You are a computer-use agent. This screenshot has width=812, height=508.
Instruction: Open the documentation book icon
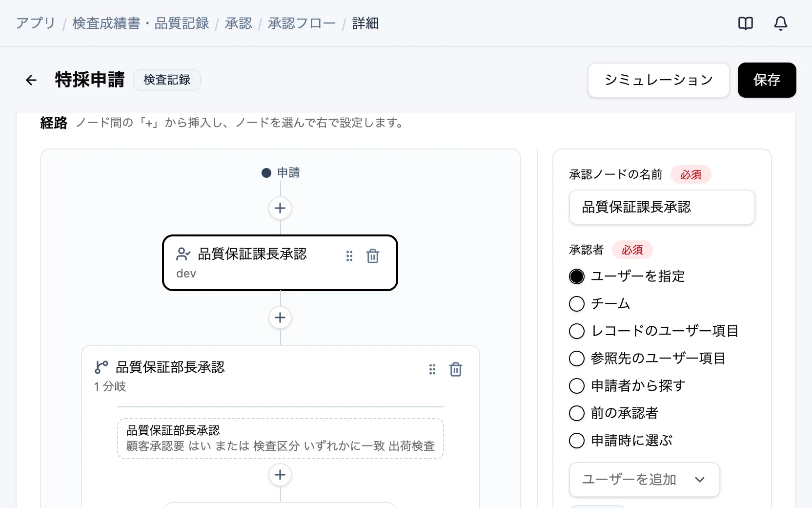click(x=745, y=23)
